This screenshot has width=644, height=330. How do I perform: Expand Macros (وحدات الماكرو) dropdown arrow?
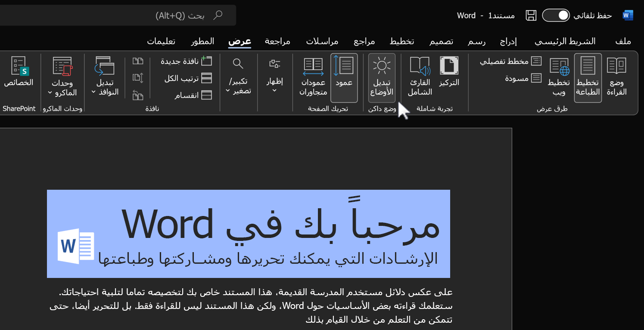point(50,92)
